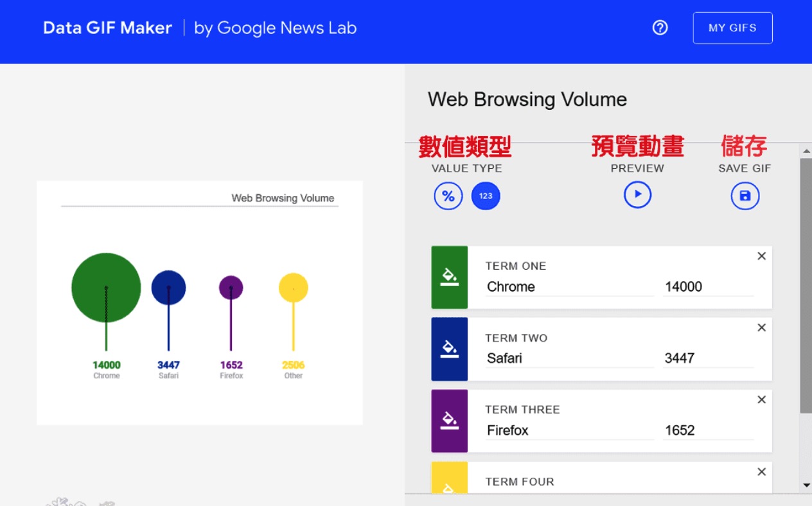The width and height of the screenshot is (812, 506).
Task: Delete Term Three Firefox row
Action: pos(761,400)
